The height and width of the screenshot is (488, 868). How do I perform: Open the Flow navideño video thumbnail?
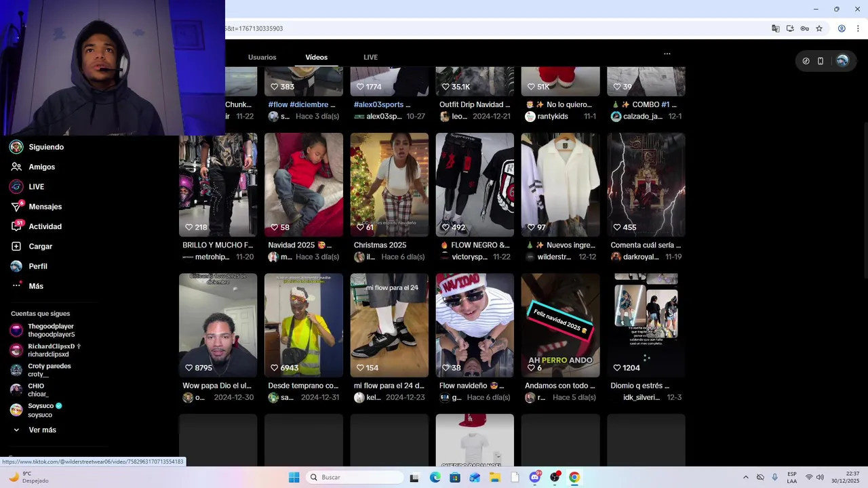(475, 325)
